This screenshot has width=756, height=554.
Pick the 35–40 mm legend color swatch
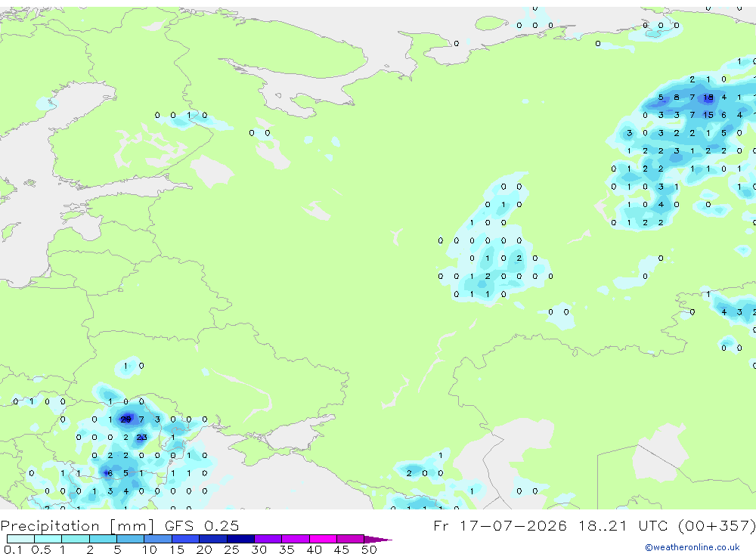click(x=296, y=539)
